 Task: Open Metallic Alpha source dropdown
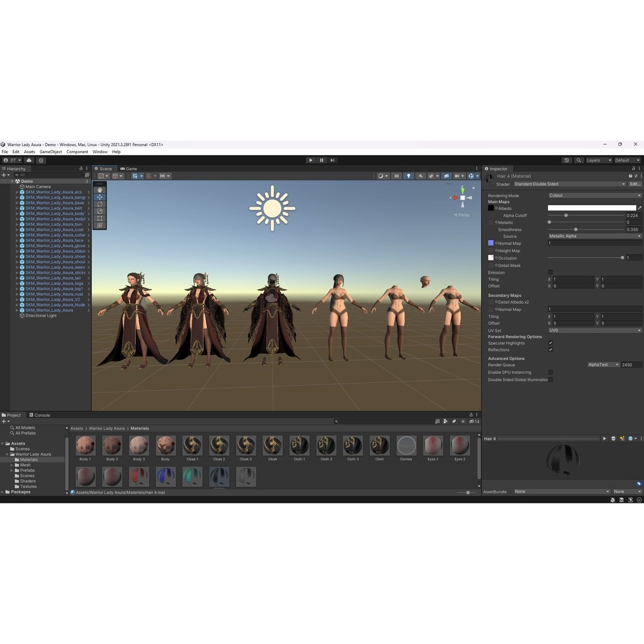pyautogui.click(x=595, y=236)
